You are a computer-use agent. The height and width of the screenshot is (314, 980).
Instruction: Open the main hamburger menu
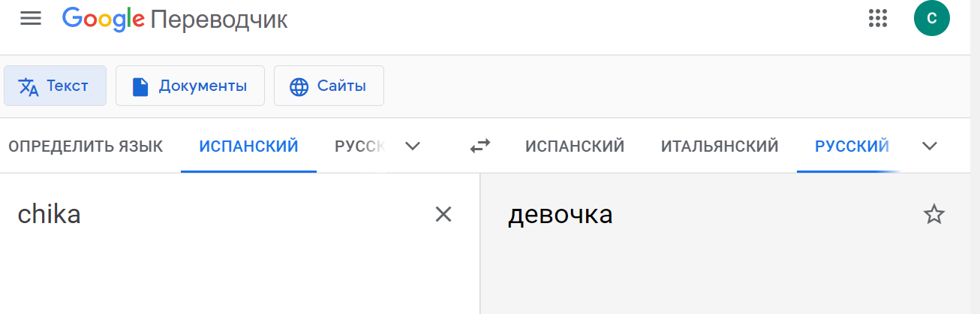pyautogui.click(x=31, y=19)
